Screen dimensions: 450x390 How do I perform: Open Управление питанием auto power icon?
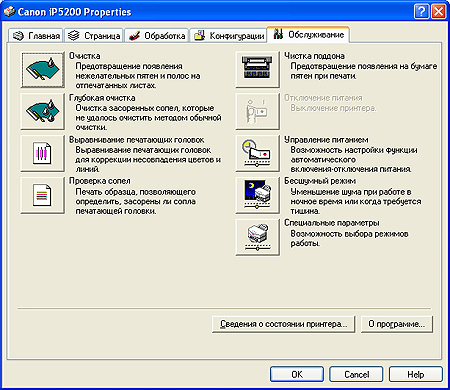pos(257,153)
